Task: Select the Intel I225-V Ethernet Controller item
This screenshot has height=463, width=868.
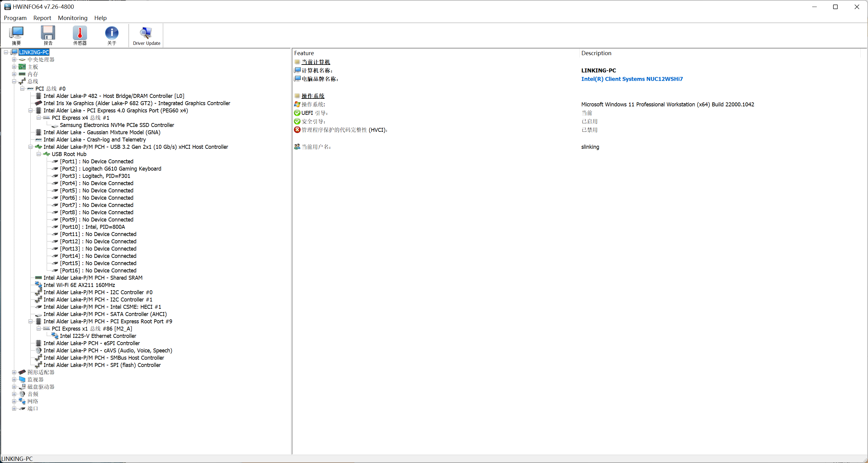Action: tap(98, 336)
